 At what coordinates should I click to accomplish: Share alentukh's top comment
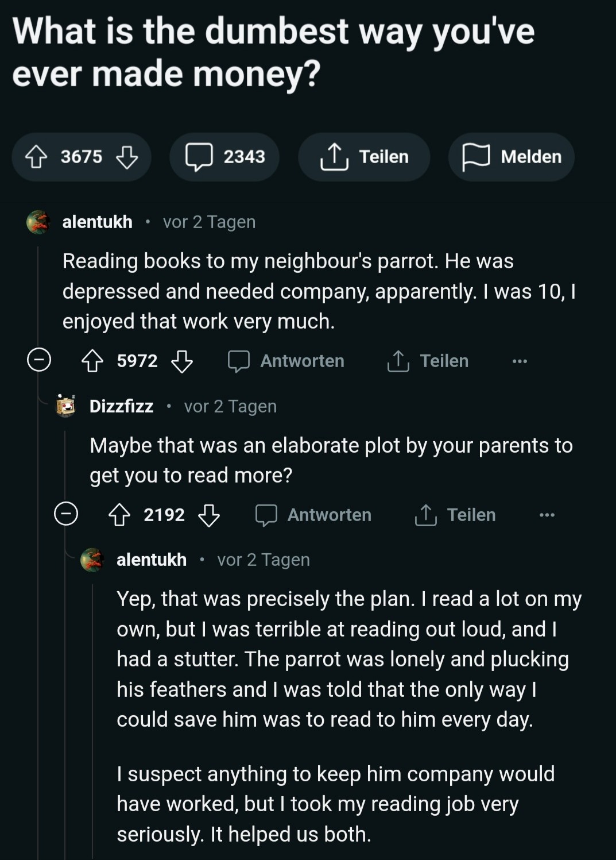pyautogui.click(x=428, y=361)
